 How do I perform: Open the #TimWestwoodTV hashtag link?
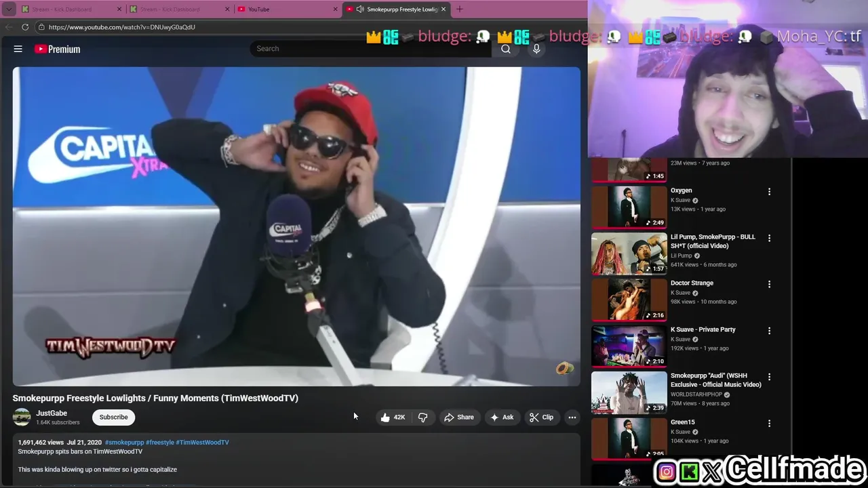[202, 443]
